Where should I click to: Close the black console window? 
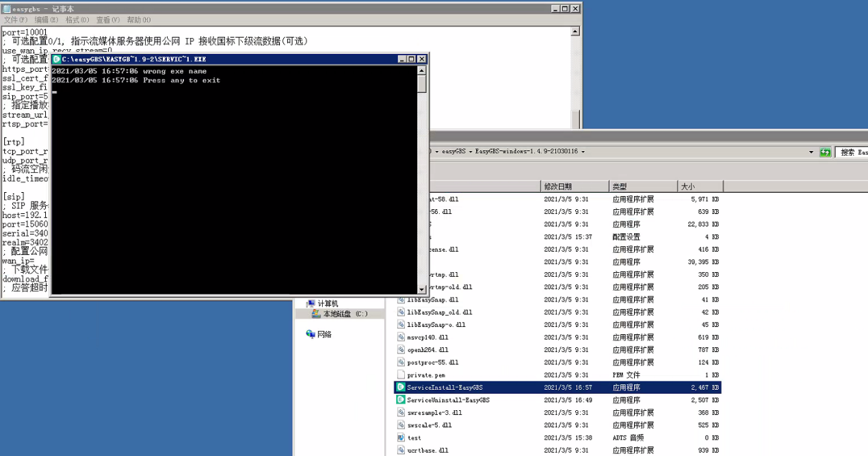[421, 59]
